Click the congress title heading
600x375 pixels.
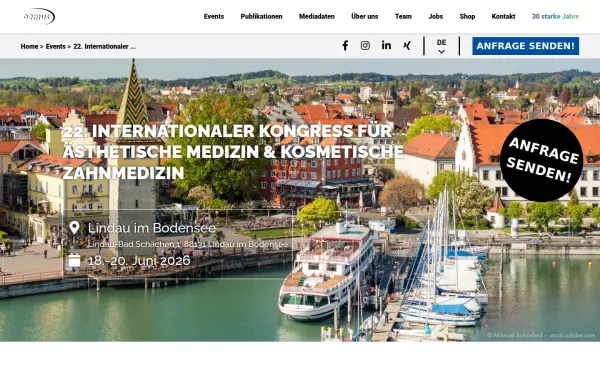(x=233, y=152)
